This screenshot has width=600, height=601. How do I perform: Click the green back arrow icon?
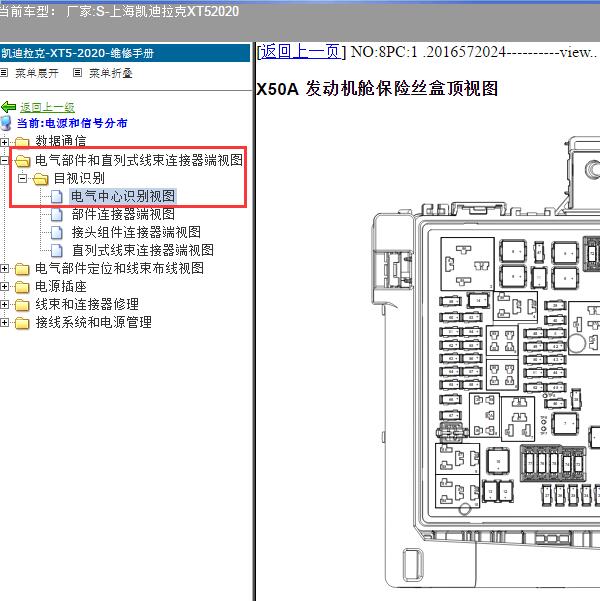(x=8, y=107)
